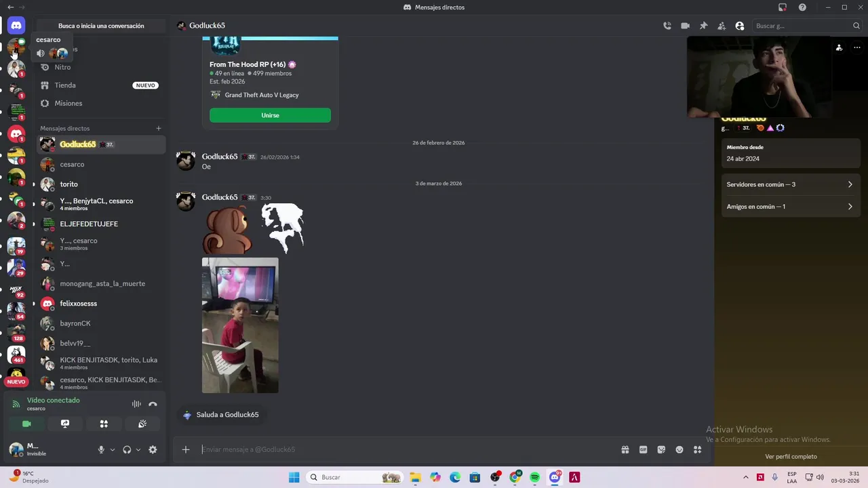Screen dimensions: 868x488
Task: Open user settings gear
Action: tap(153, 449)
